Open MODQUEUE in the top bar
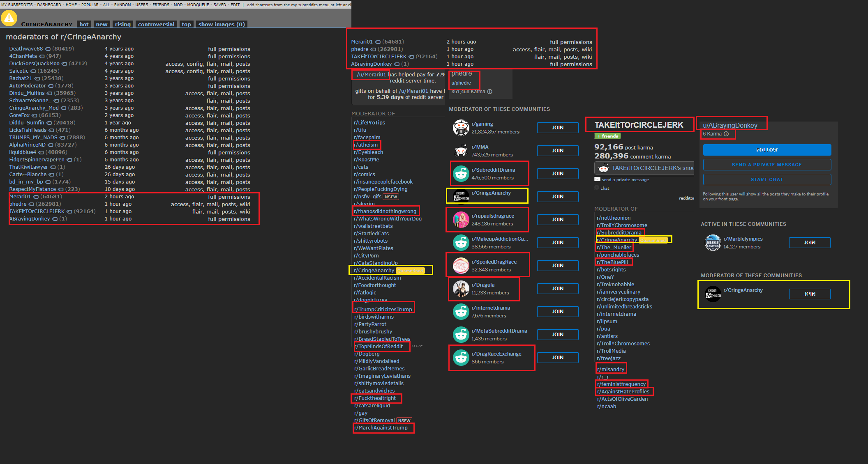The height and width of the screenshot is (464, 868). point(198,5)
